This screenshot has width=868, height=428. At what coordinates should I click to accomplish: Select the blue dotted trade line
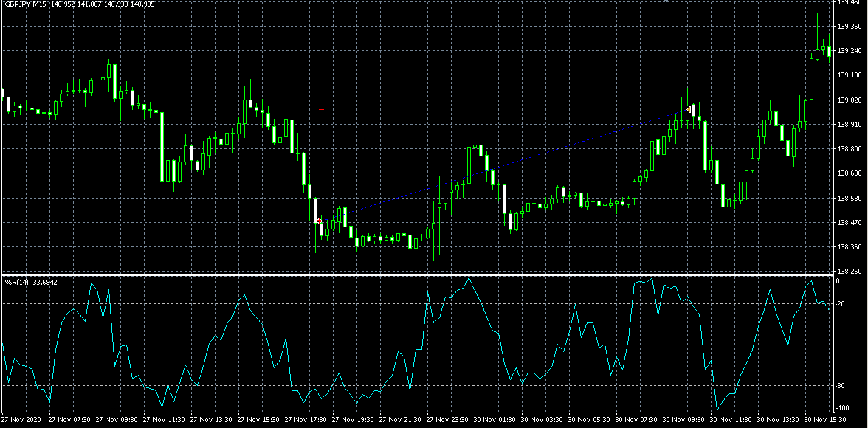[x=503, y=165]
